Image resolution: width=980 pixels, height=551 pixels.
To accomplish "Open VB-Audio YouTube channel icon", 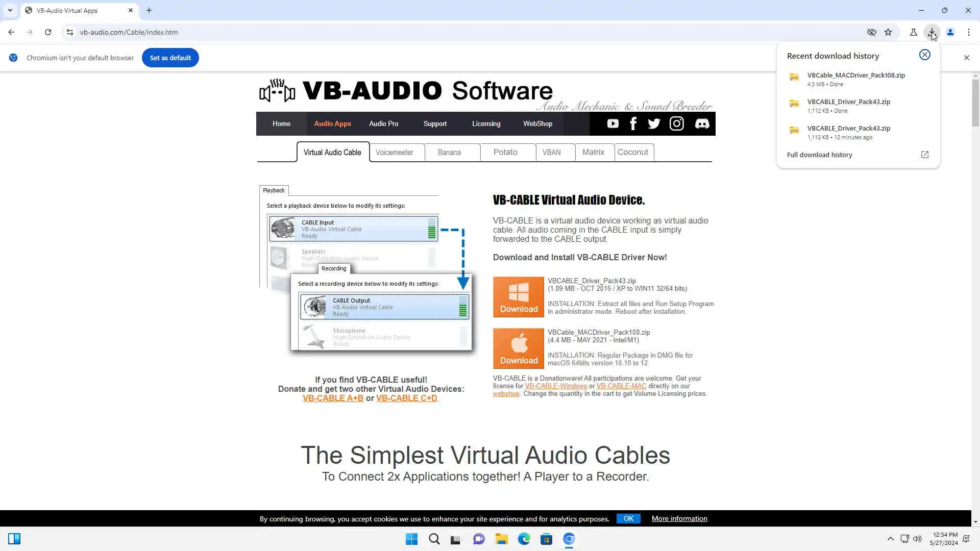I will (612, 123).
